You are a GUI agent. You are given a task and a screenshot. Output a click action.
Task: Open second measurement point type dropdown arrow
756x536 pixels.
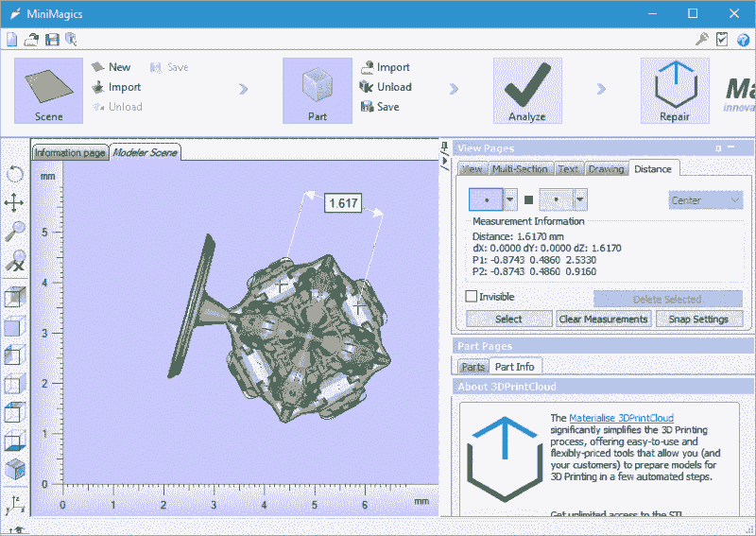click(x=580, y=199)
